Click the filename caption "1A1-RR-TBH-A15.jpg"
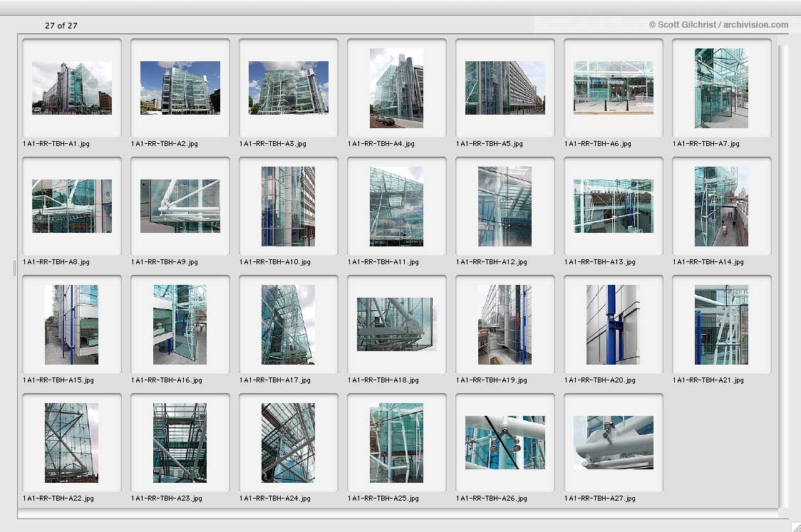The height and width of the screenshot is (532, 801). [x=58, y=380]
